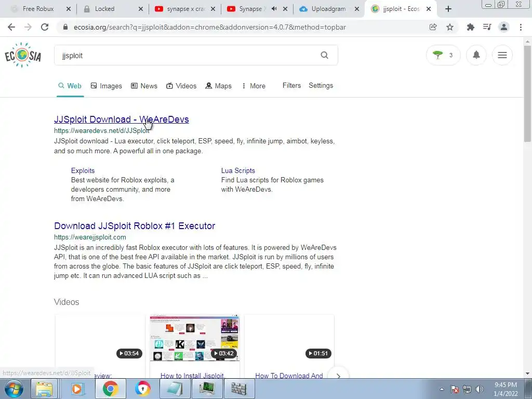The width and height of the screenshot is (532, 399).
Task: Click the network icon in system tray
Action: tap(467, 389)
